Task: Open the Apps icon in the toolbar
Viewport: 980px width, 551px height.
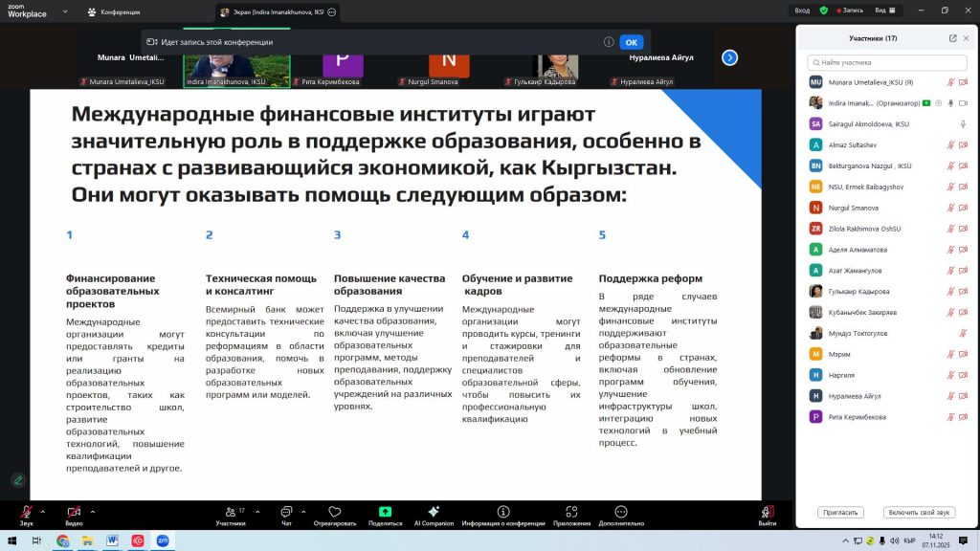Action: [x=571, y=512]
